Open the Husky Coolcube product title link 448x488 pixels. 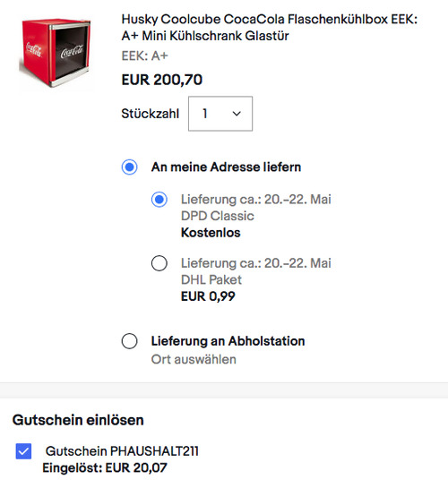270,28
